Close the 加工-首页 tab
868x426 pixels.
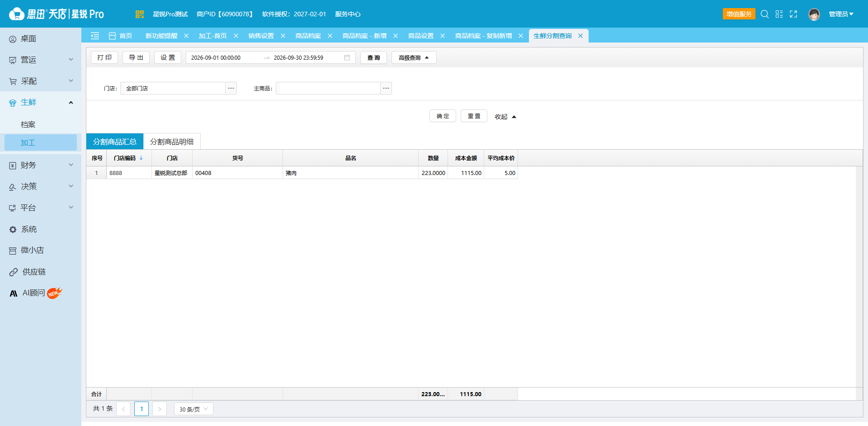click(236, 36)
